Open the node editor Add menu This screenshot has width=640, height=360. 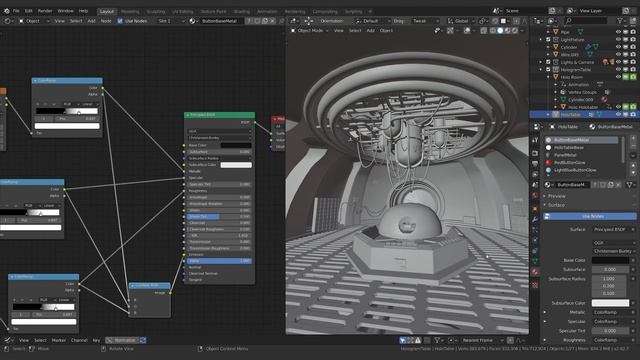click(x=91, y=21)
